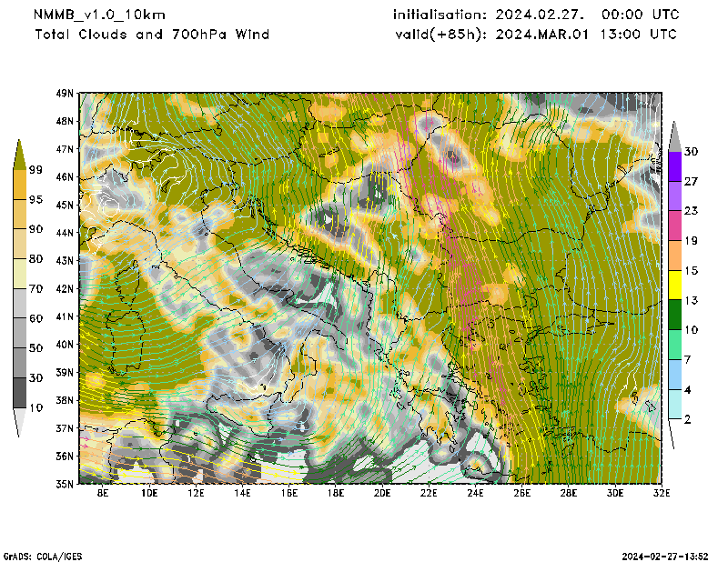Click the 2024-02-27-13:52 timestamp at bottom right
Screen dimensions: 728x562
tap(672, 556)
